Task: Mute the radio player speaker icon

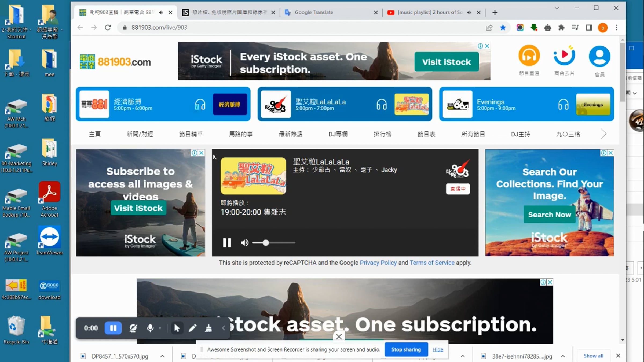Action: (x=244, y=243)
